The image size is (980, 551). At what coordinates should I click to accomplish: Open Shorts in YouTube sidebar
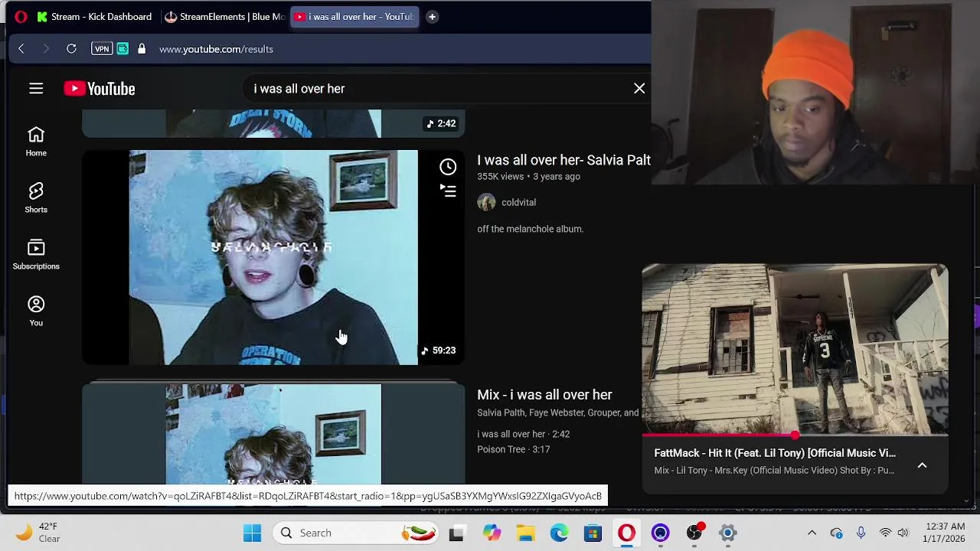click(36, 198)
